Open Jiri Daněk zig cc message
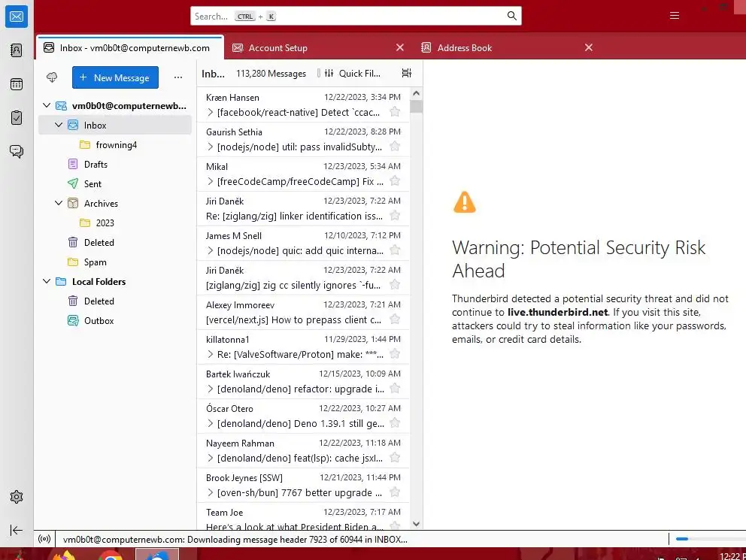The width and height of the screenshot is (746, 560). click(303, 278)
